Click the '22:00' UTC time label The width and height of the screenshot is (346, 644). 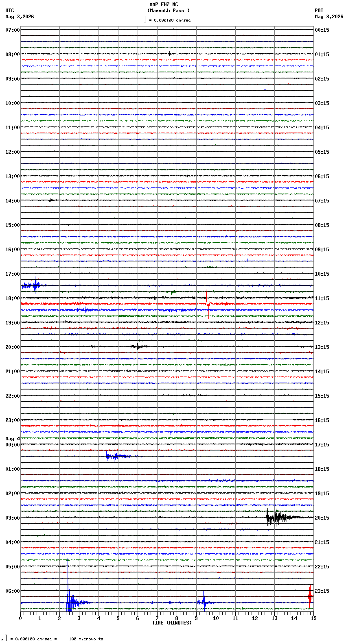[x=13, y=396]
